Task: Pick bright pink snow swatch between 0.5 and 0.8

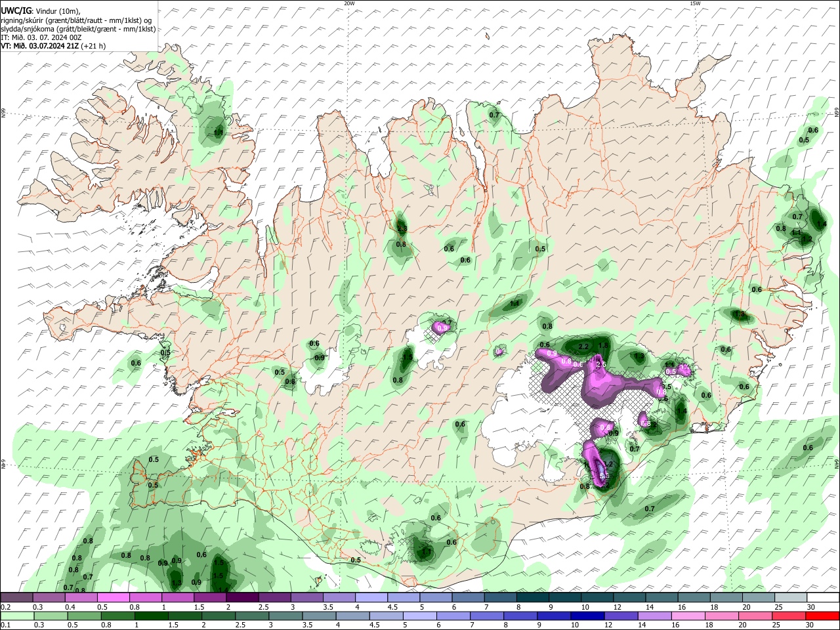Action: (x=113, y=597)
